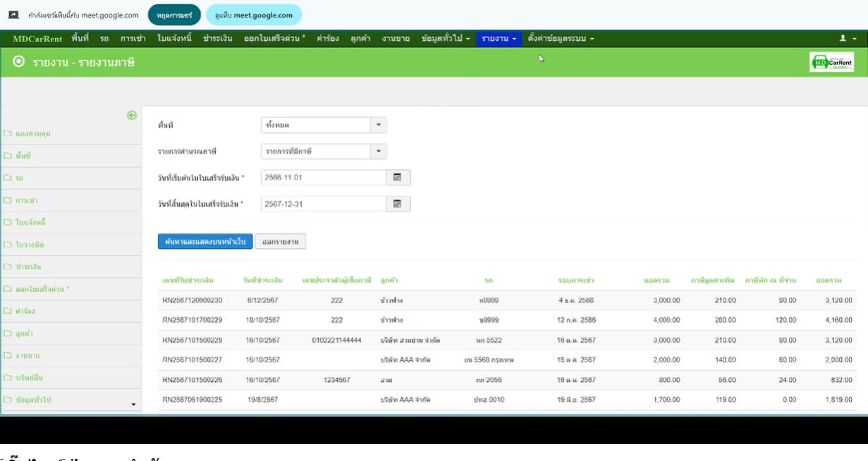The height and width of the screenshot is (461, 868).
Task: Click the ออกรายงาน export button
Action: point(280,242)
